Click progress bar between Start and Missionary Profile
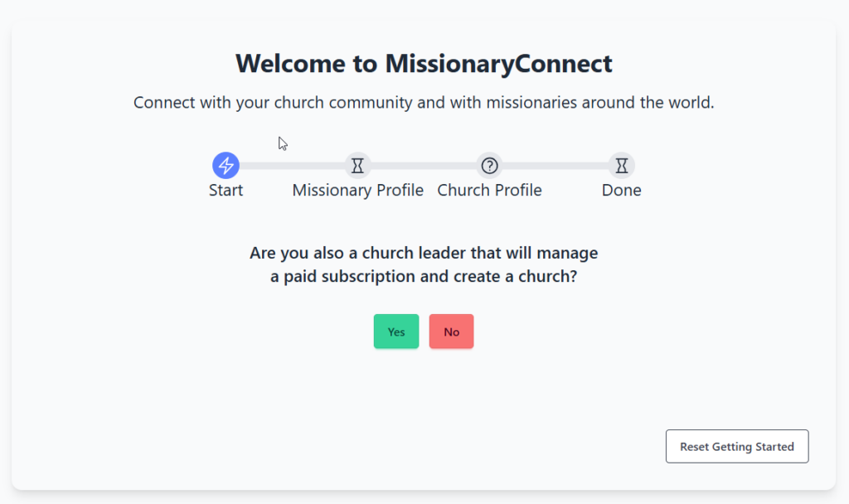 (x=291, y=166)
